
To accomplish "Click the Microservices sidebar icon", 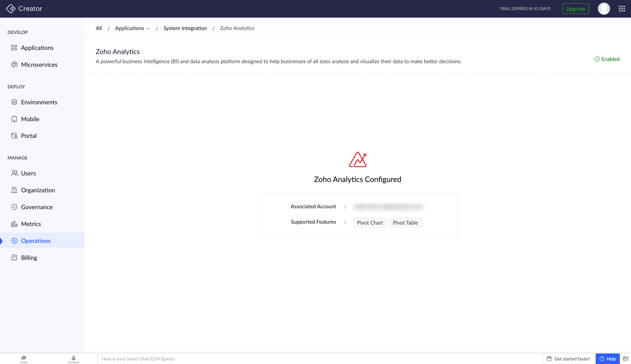I will tap(14, 65).
